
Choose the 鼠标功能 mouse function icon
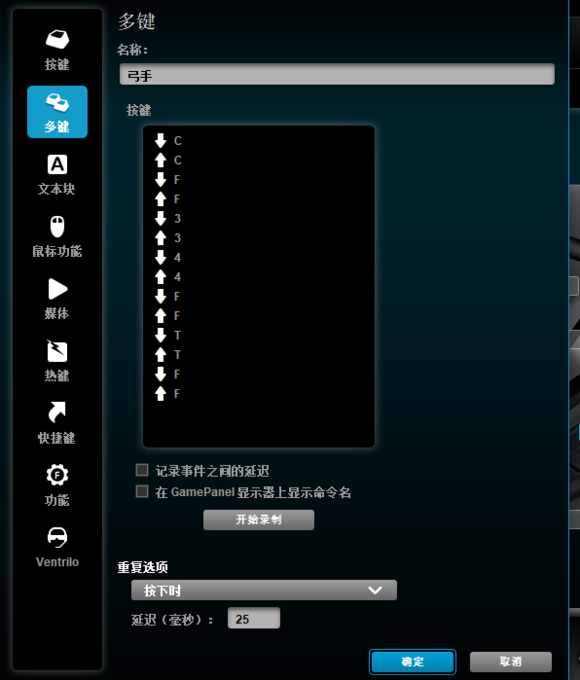[57, 226]
